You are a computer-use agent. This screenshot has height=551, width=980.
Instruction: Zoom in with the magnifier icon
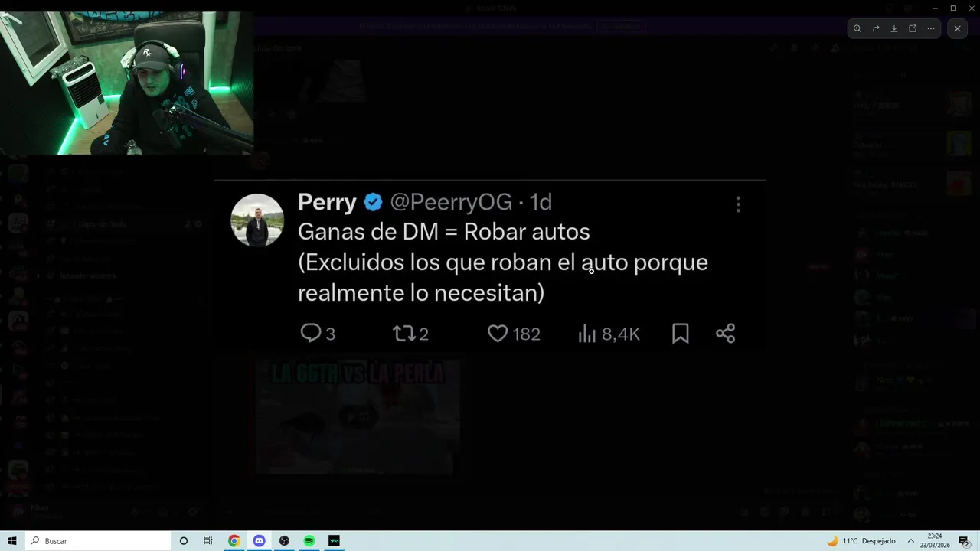(x=857, y=28)
